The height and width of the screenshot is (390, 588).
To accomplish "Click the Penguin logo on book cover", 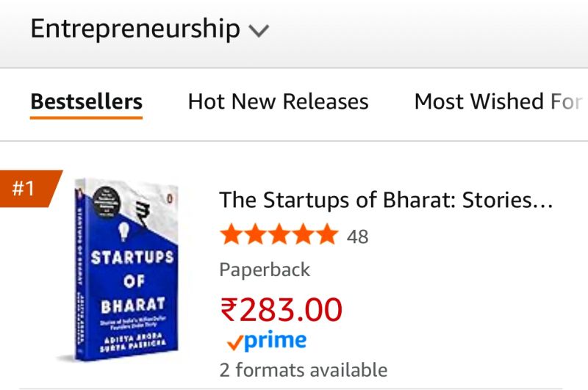I will coord(170,198).
